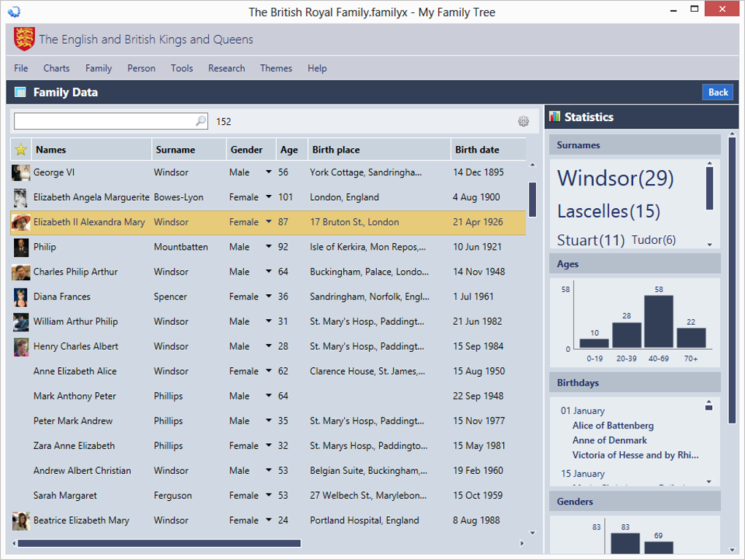Screen dimensions: 745x560
Task: Sort by Age column header
Action: pyautogui.click(x=291, y=150)
